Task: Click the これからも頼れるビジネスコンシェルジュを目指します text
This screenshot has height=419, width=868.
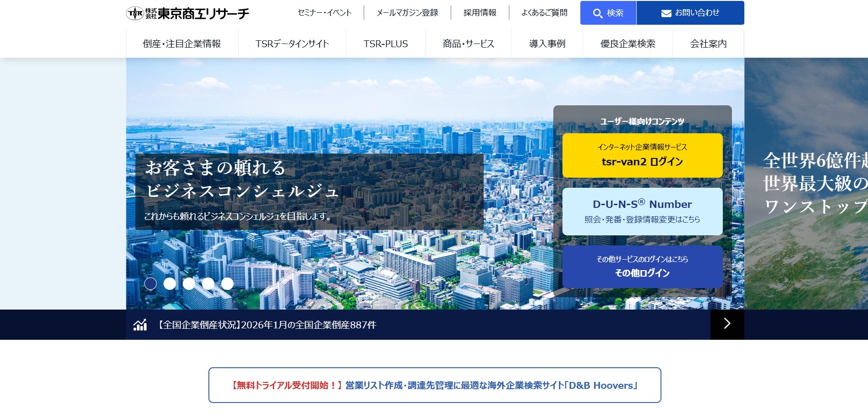Action: pyautogui.click(x=238, y=216)
